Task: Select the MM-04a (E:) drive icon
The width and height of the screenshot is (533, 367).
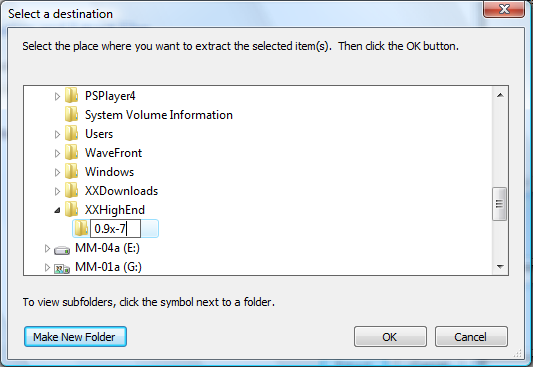Action: tap(62, 250)
